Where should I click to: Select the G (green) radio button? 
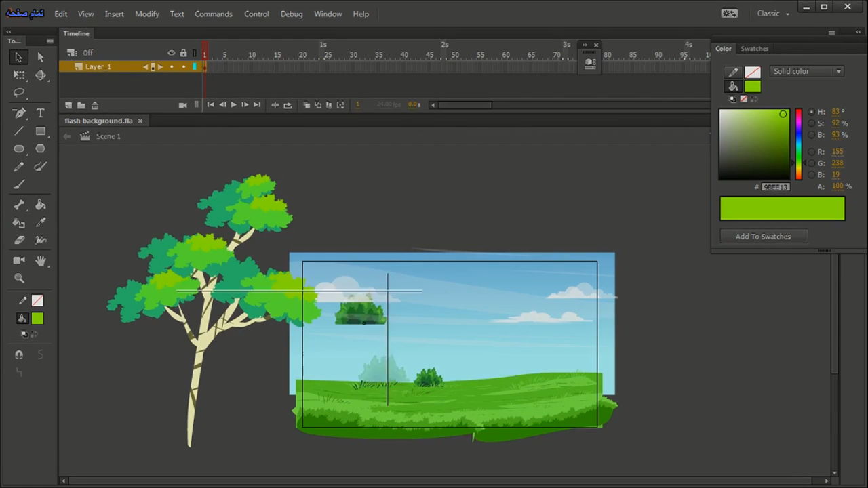(812, 163)
